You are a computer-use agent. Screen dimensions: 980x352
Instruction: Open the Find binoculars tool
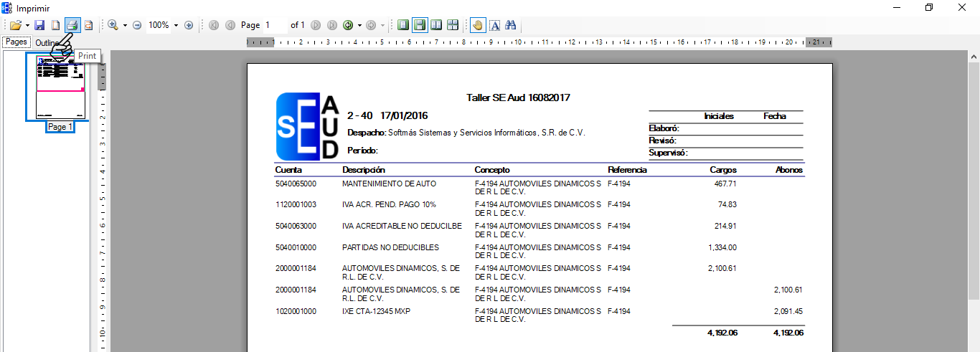(511, 25)
